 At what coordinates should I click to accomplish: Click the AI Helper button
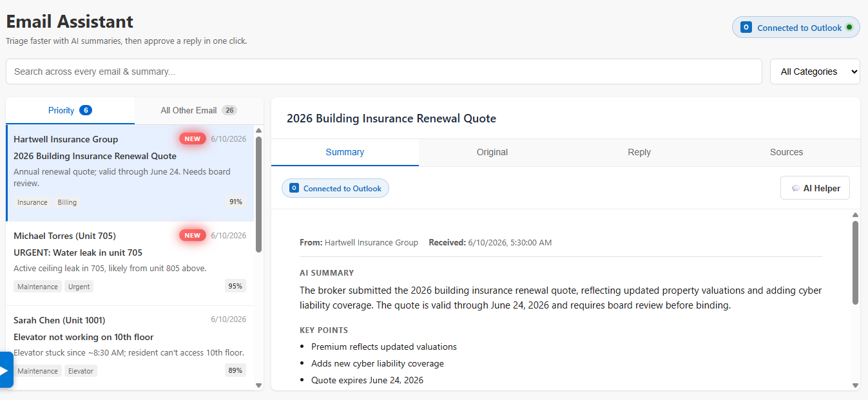(x=815, y=188)
